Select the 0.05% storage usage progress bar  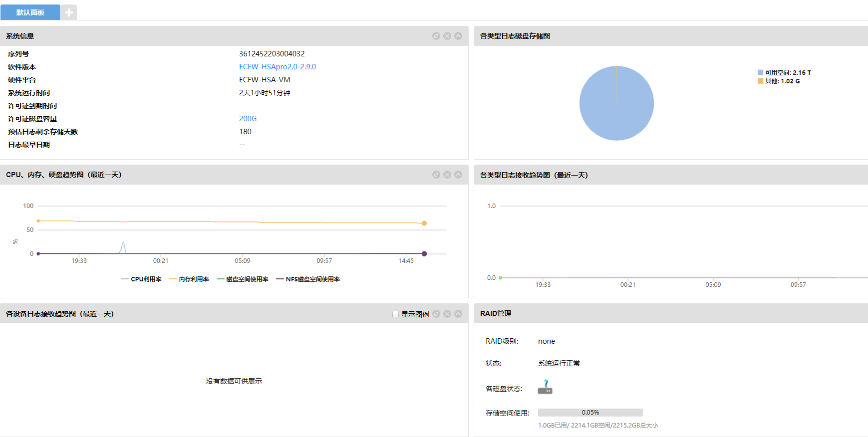[590, 413]
